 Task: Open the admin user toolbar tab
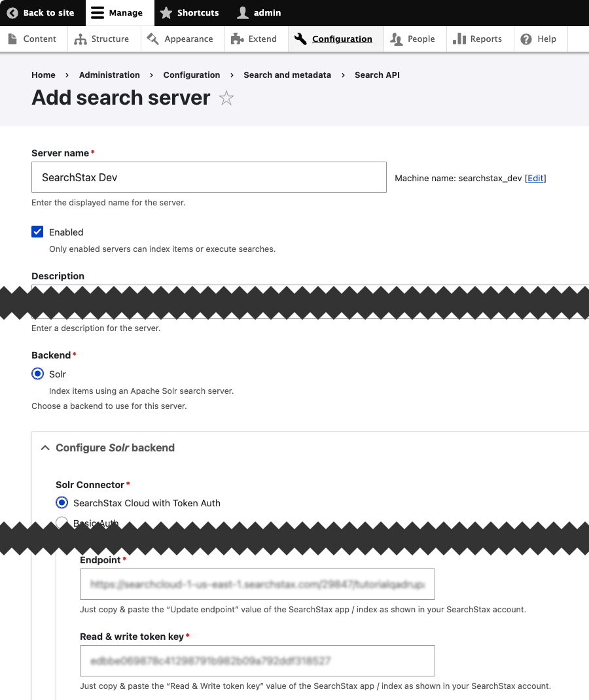pyautogui.click(x=259, y=13)
